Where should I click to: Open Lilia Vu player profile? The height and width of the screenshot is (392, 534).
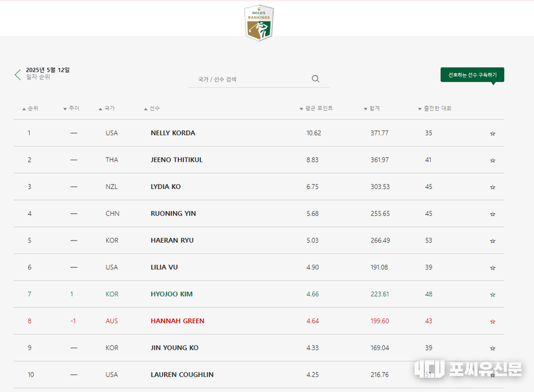pos(164,267)
